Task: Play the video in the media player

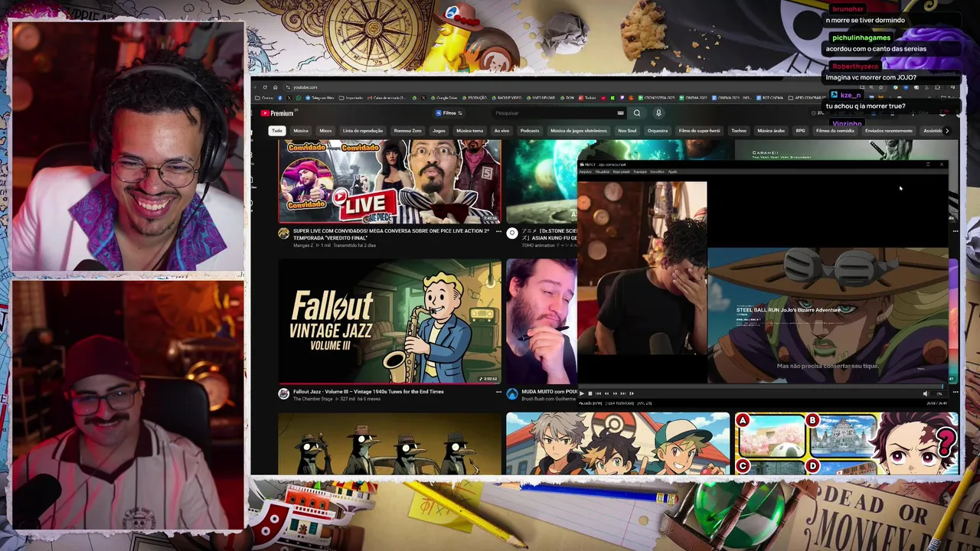Action: 582,393
